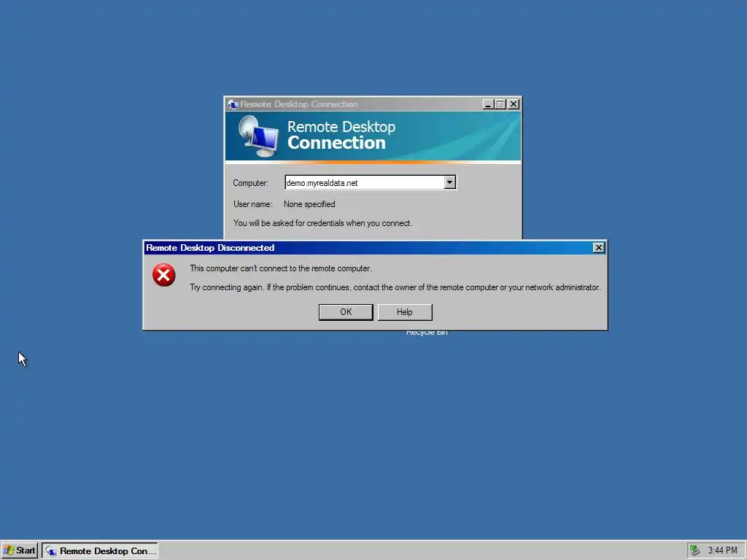Screen dimensions: 747x560
Task: Click the "Try connecting again" message line
Action: point(395,287)
